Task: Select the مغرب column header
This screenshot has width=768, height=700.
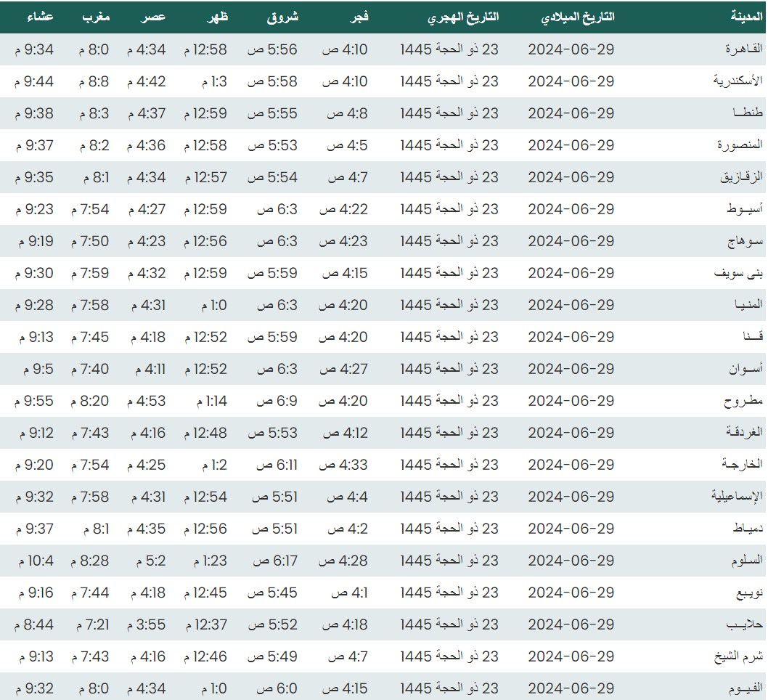Action: (96, 17)
